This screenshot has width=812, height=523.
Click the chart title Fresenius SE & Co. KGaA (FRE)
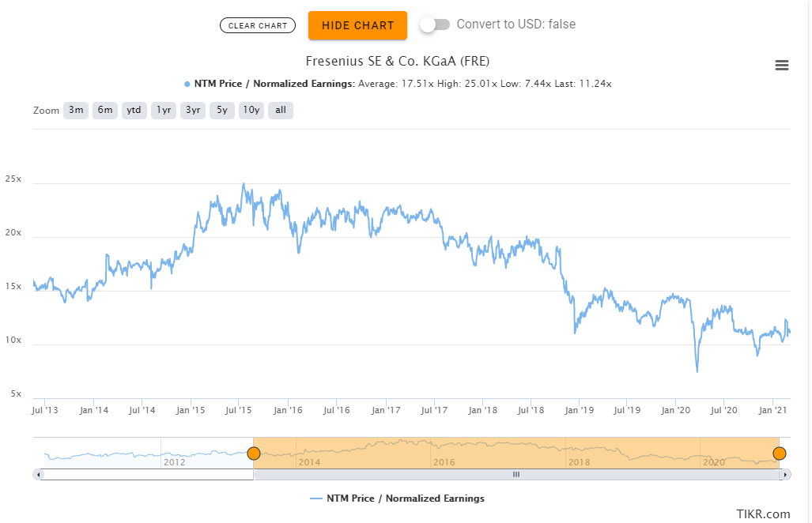pos(397,61)
